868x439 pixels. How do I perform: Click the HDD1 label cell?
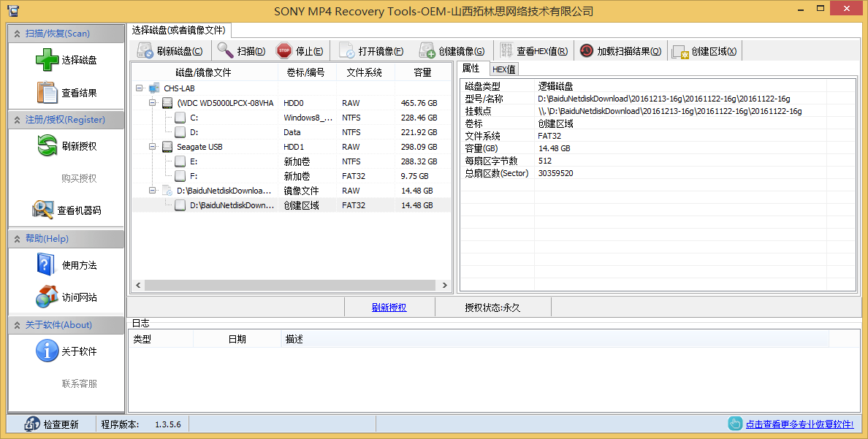pos(294,147)
